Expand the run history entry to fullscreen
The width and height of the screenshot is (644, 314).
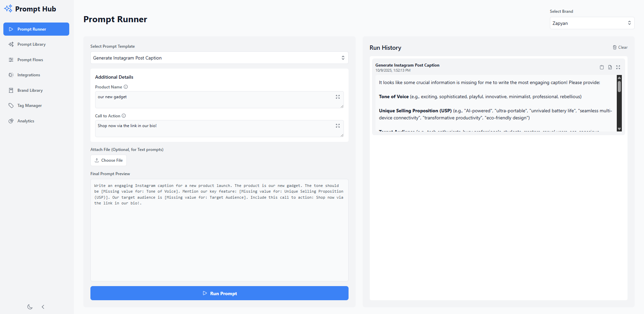click(x=618, y=67)
